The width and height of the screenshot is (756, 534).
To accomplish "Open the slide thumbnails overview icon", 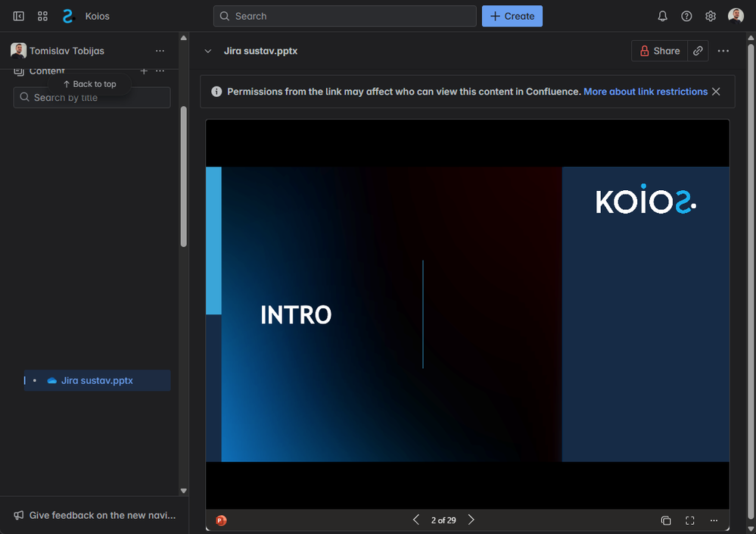I will [666, 520].
